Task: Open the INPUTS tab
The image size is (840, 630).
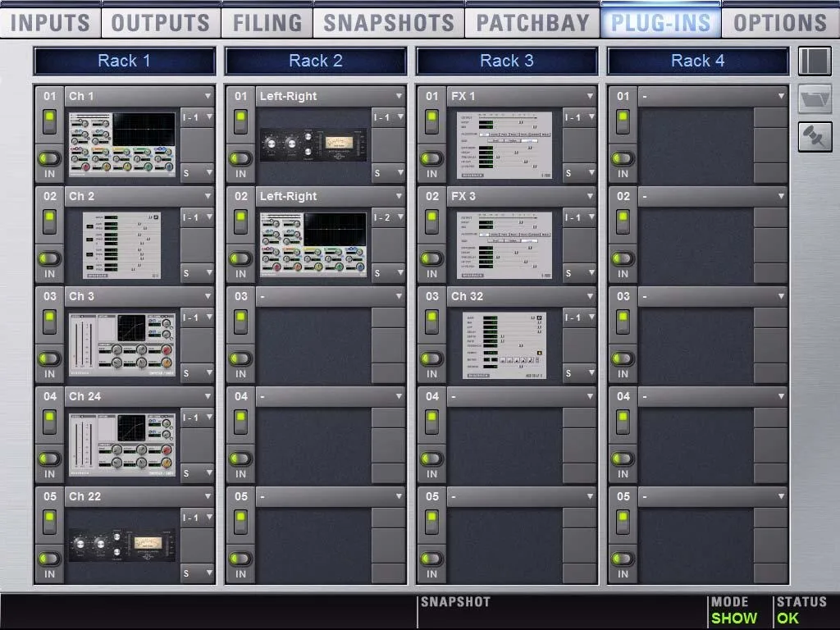Action: click(50, 22)
